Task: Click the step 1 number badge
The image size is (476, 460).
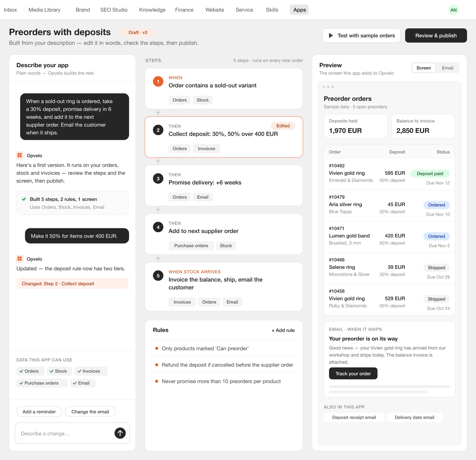Action: pyautogui.click(x=158, y=82)
